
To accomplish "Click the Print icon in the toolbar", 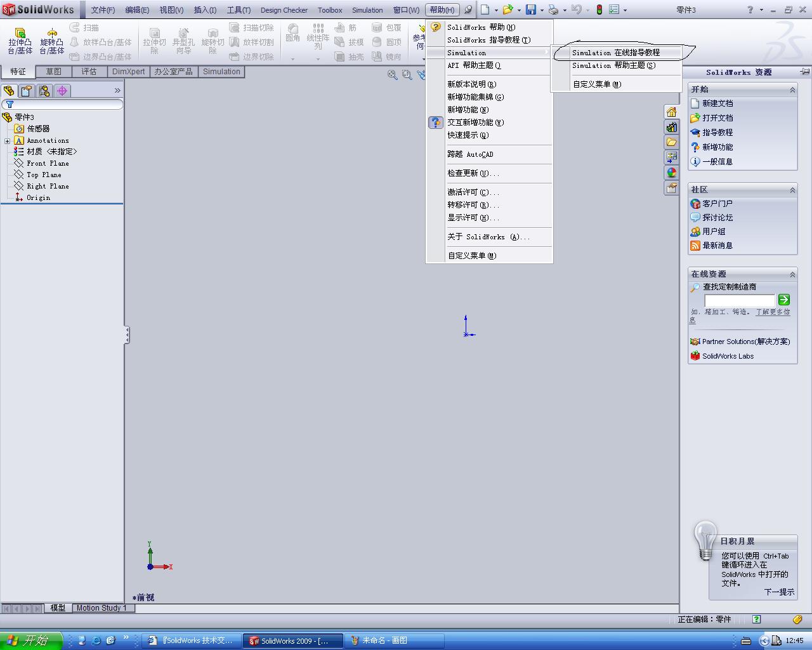I will [x=554, y=10].
